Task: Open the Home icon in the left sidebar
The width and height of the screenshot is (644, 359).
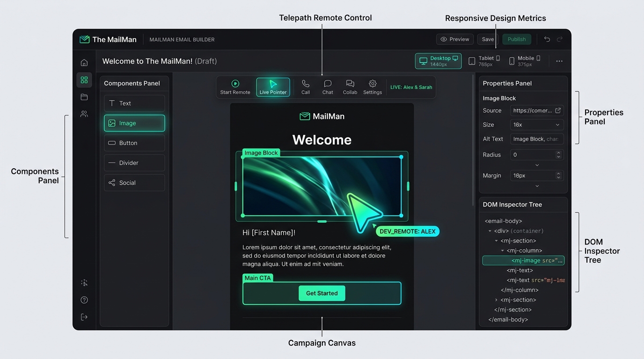Action: pos(84,63)
